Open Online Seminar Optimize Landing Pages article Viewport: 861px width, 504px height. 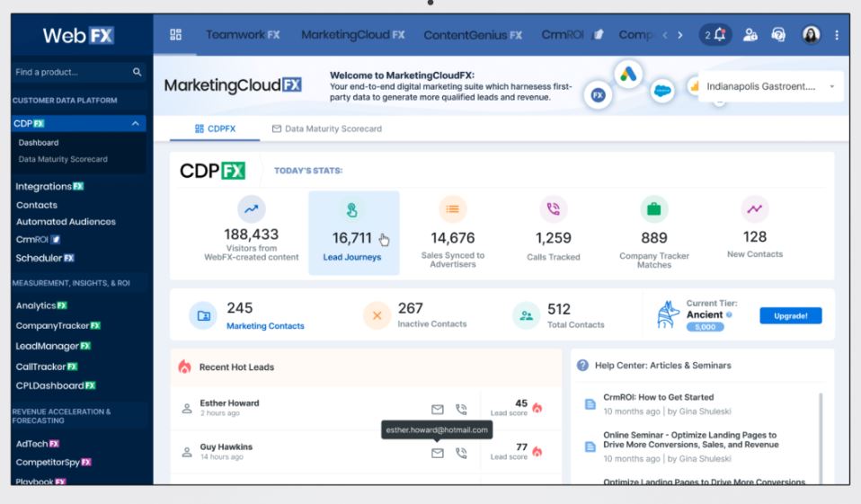point(691,440)
